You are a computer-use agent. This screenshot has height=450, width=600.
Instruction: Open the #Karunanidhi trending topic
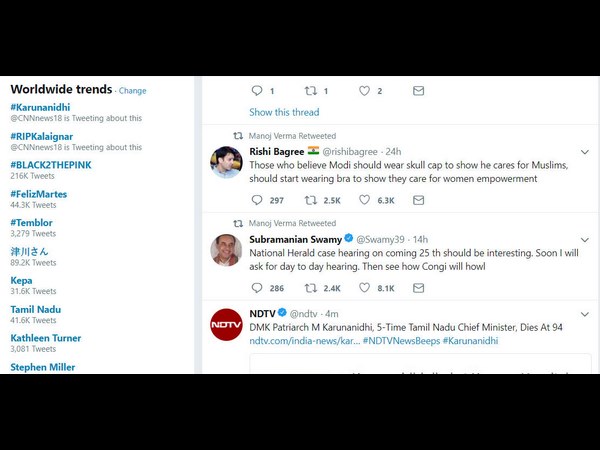coord(40,107)
